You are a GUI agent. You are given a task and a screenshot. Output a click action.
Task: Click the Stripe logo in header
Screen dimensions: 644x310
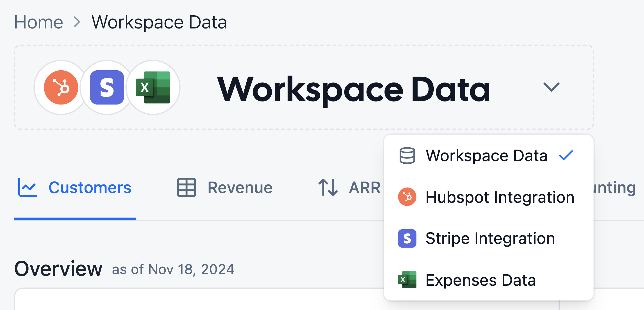pyautogui.click(x=107, y=87)
